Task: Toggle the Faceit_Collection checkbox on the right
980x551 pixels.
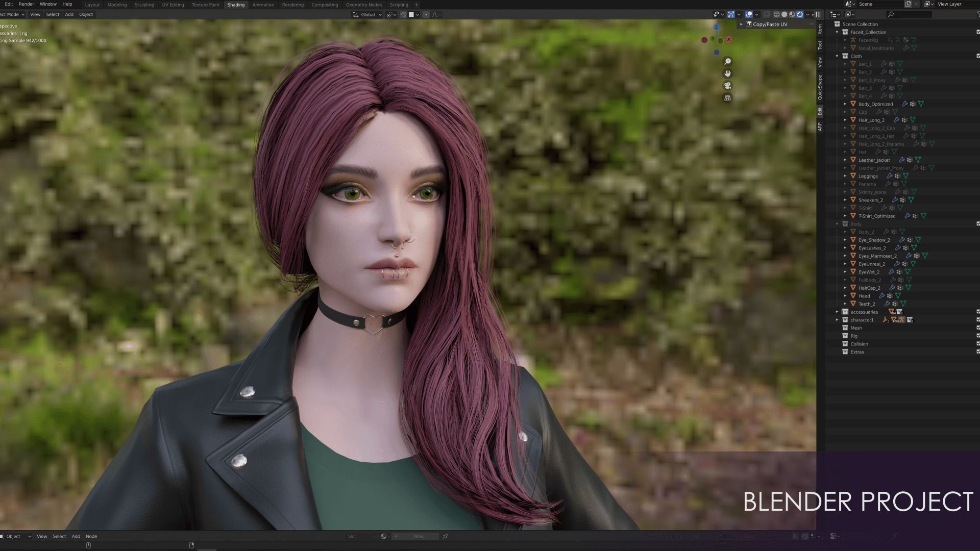Action: coord(977,32)
